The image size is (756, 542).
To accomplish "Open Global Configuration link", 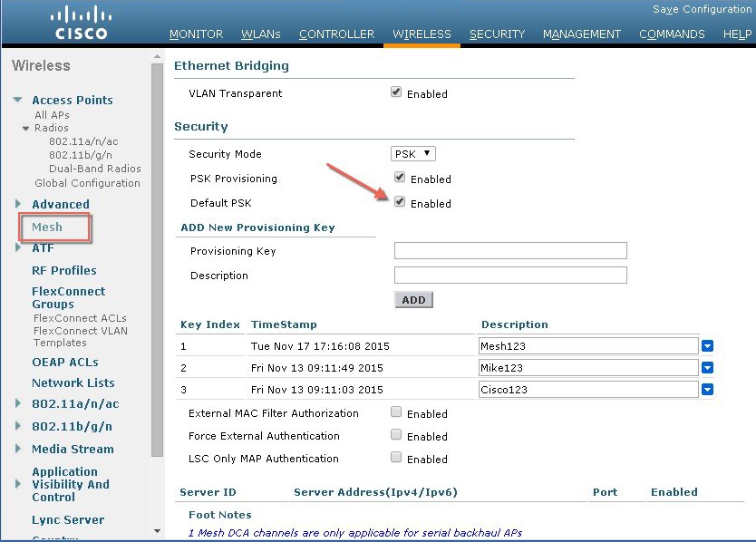I will pos(87,183).
